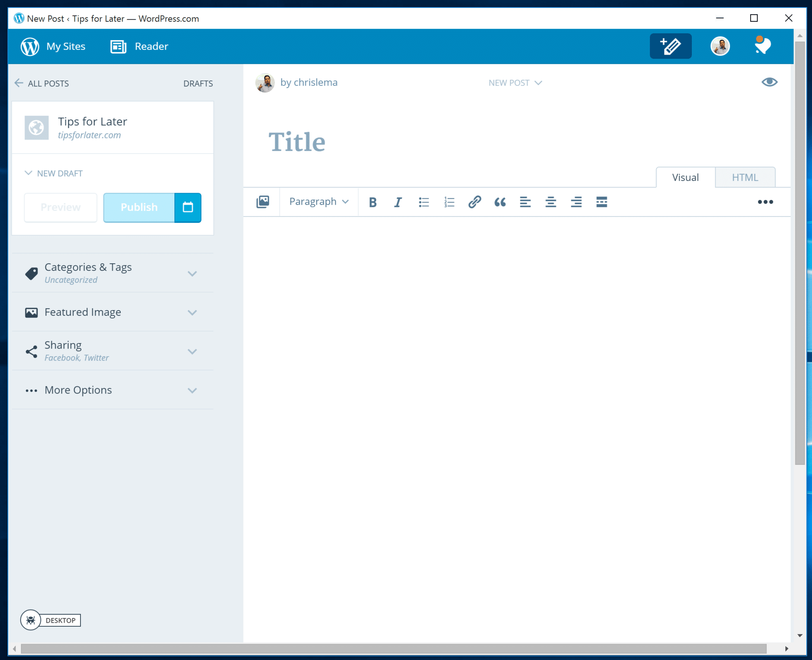
Task: Insert a numbered list
Action: 449,202
